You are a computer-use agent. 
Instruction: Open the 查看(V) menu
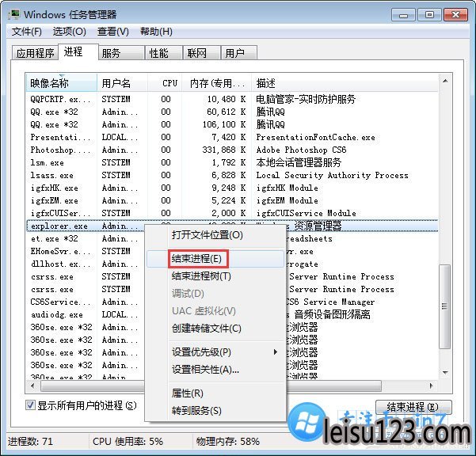click(x=113, y=32)
